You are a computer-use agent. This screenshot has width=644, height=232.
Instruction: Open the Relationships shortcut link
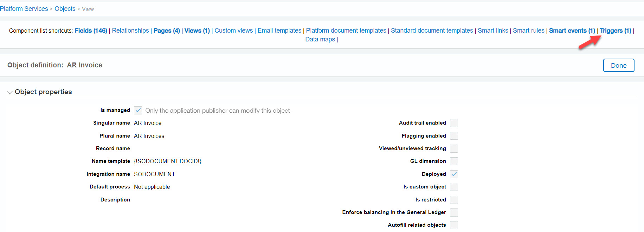[x=130, y=31]
